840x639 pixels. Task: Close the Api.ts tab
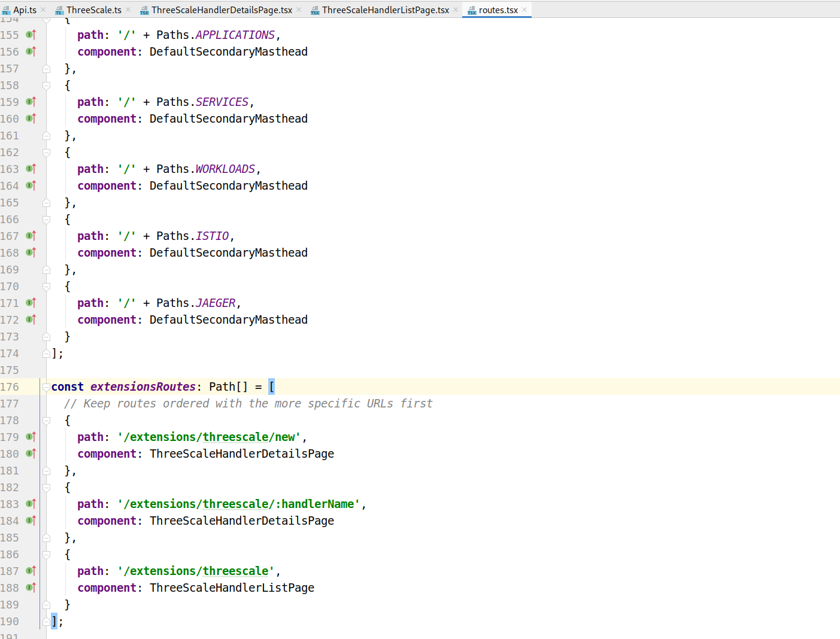[x=43, y=10]
